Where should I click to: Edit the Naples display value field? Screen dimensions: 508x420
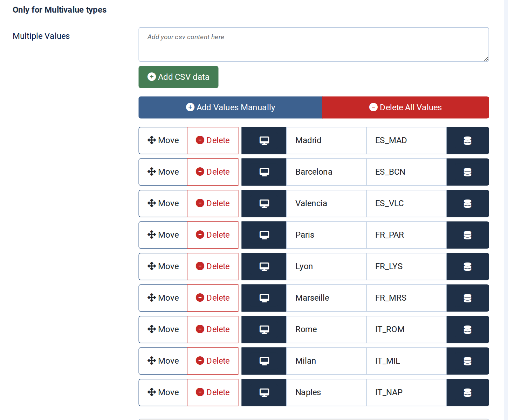[x=326, y=392]
